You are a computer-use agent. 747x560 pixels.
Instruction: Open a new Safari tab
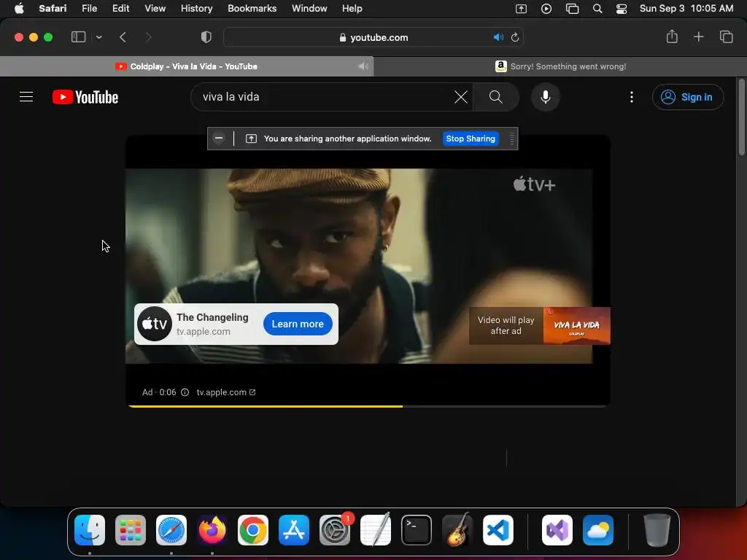tap(698, 36)
